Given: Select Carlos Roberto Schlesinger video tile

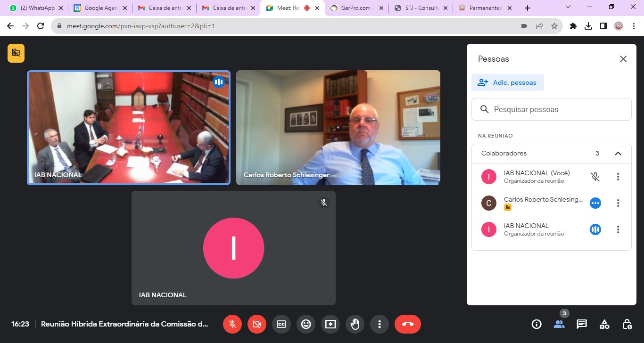Looking at the screenshot, I should pos(338,127).
